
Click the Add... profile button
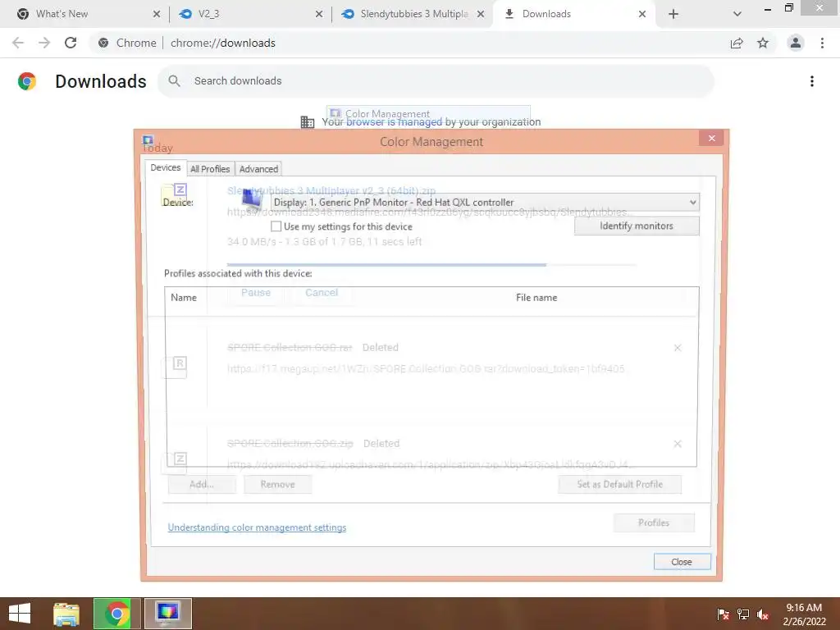(x=202, y=484)
